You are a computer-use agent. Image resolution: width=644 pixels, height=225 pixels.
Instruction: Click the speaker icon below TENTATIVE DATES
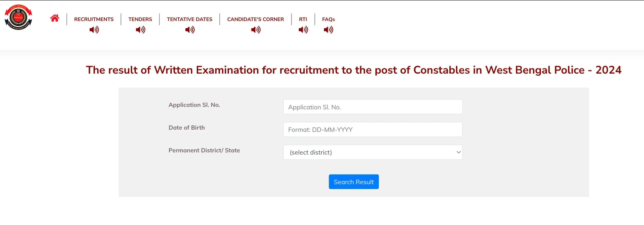click(x=190, y=30)
